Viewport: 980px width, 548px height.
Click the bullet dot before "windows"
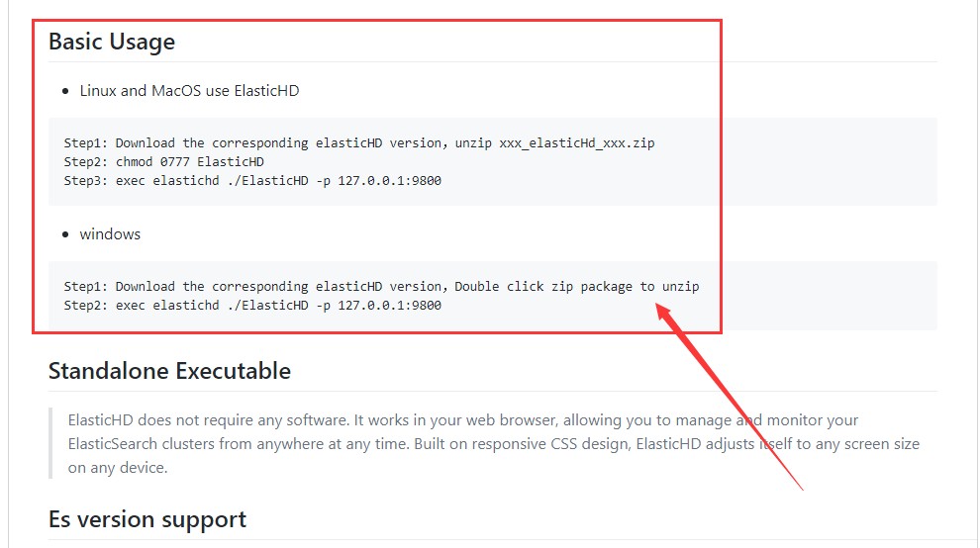coord(65,234)
